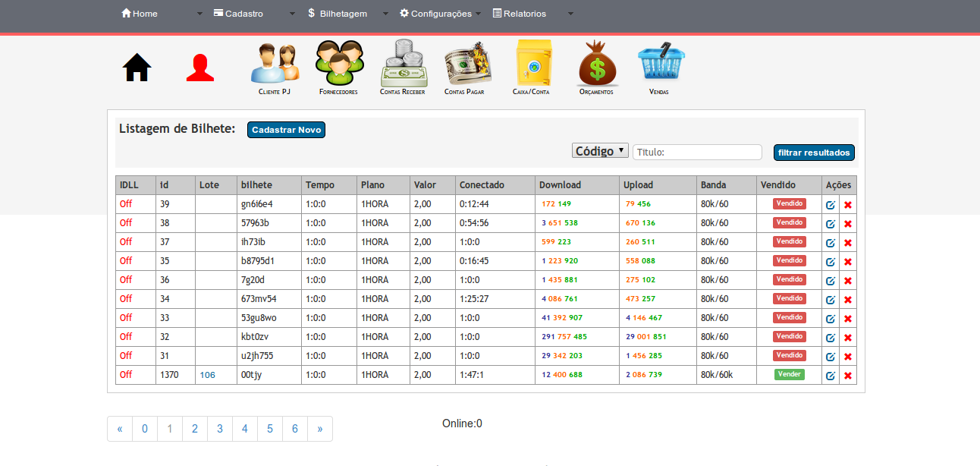980x466 pixels.
Task: Open lote link 106
Action: tap(207, 375)
